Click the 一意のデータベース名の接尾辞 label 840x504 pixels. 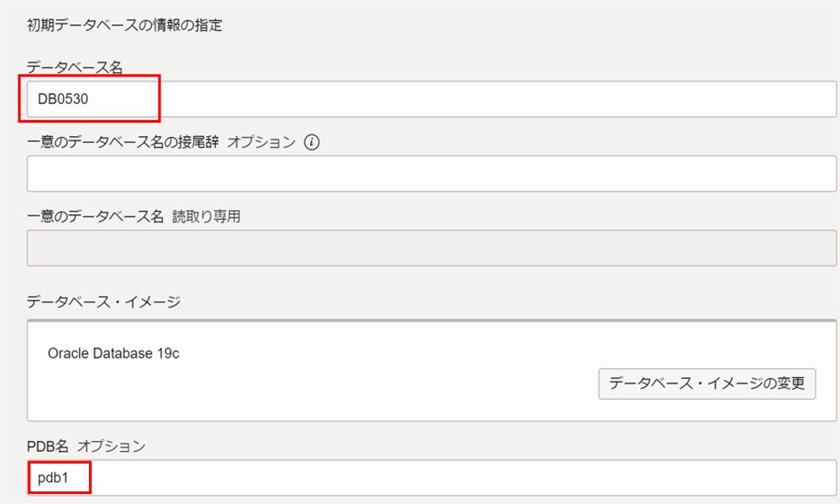[123, 143]
